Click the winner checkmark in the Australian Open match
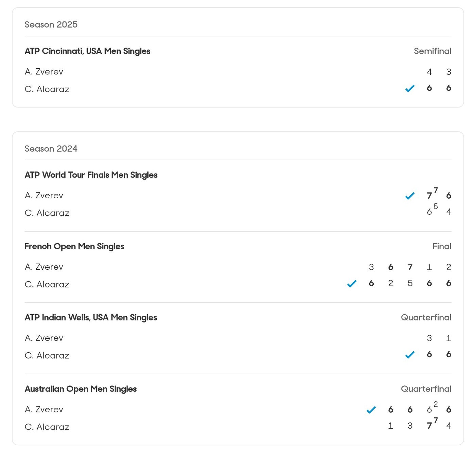Viewport: 476px width, 450px height. click(x=371, y=410)
